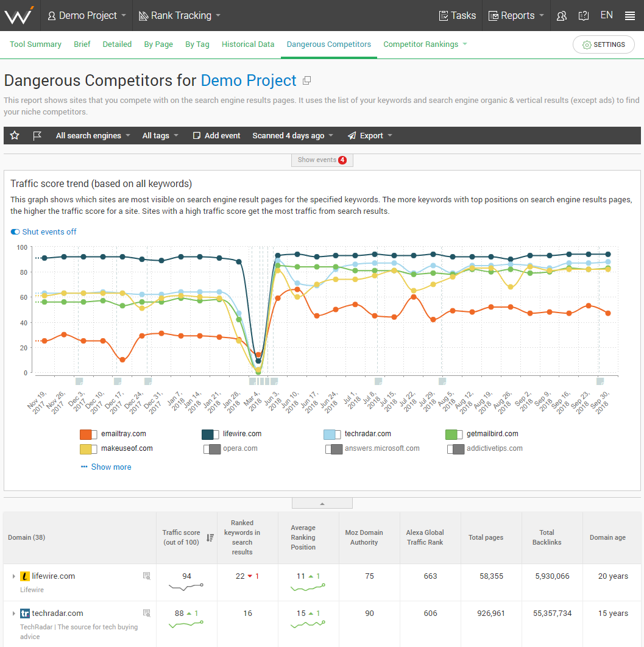
Task: Open the Reports dropdown
Action: click(516, 16)
